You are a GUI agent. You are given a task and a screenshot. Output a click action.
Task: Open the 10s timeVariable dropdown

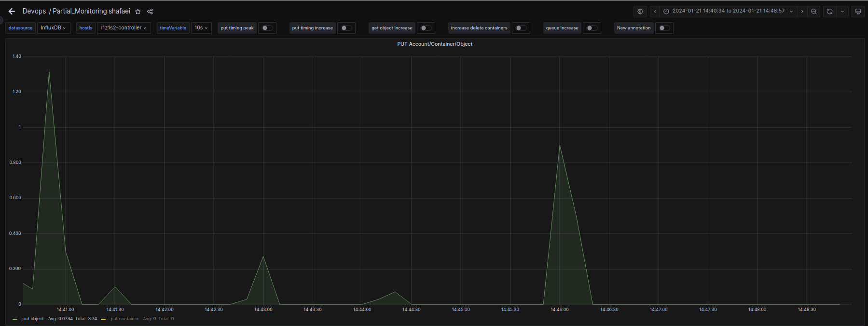click(x=201, y=28)
